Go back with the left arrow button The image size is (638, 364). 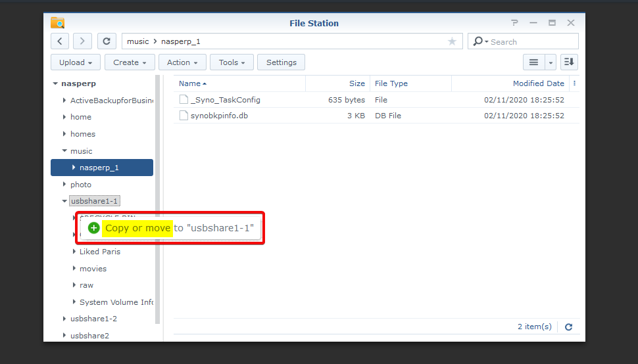pos(60,41)
